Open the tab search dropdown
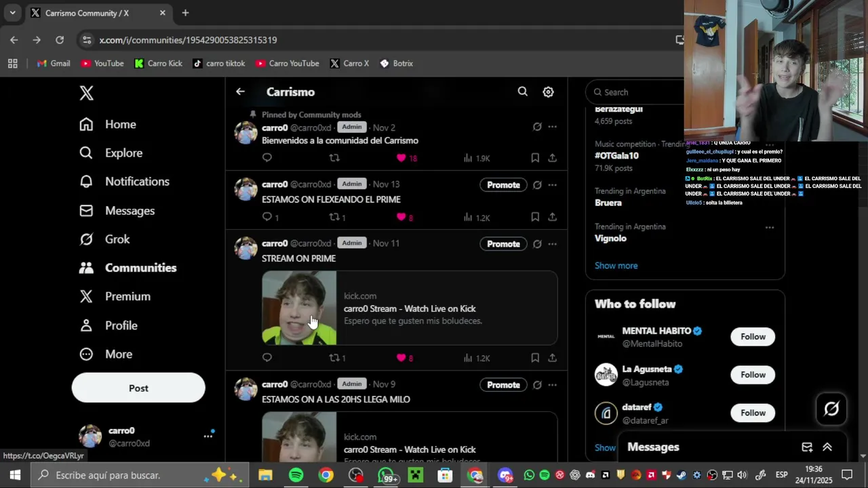 tap(12, 13)
